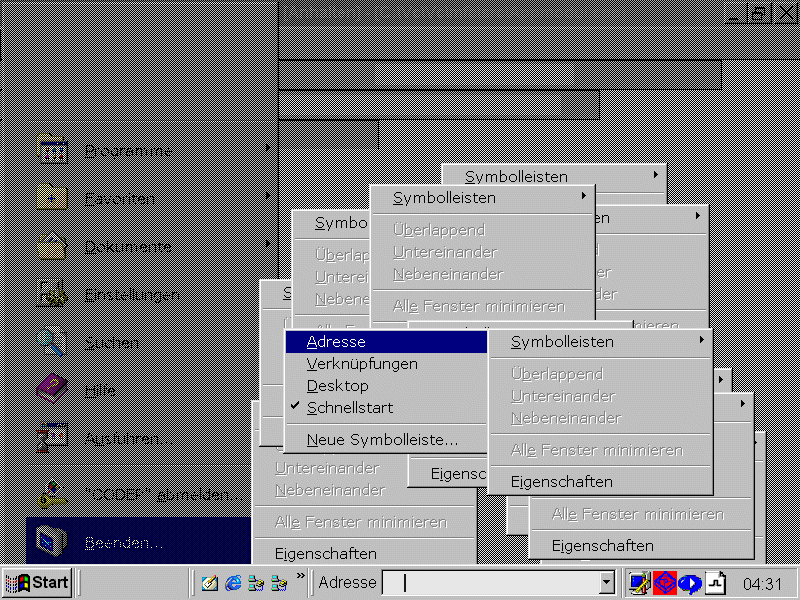The image size is (800, 600).
Task: Uncheck the Schnellstart toolbar option
Action: click(x=350, y=408)
